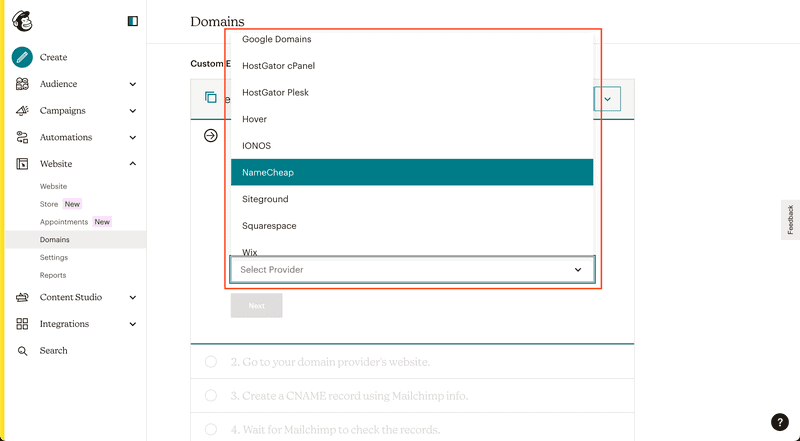The height and width of the screenshot is (441, 800).
Task: Collapse the Website menu chevron
Action: click(133, 164)
